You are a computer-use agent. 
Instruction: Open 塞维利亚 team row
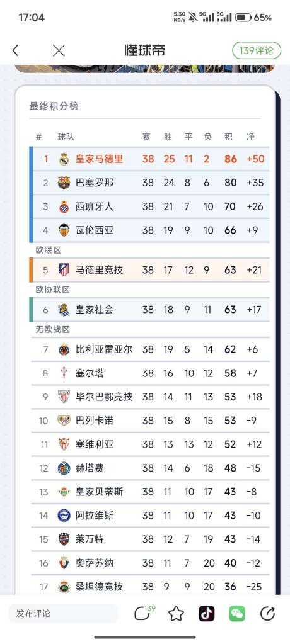tap(149, 444)
